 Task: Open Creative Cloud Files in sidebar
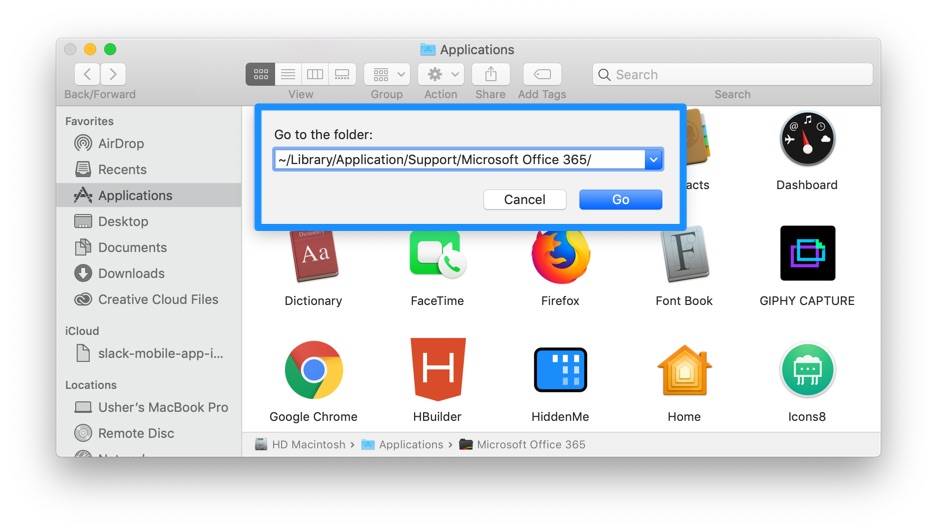click(x=149, y=299)
